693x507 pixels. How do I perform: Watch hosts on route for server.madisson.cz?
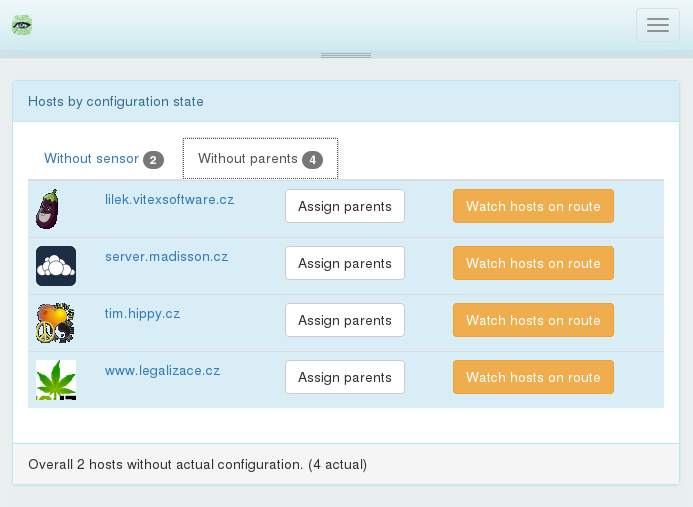[x=533, y=263]
